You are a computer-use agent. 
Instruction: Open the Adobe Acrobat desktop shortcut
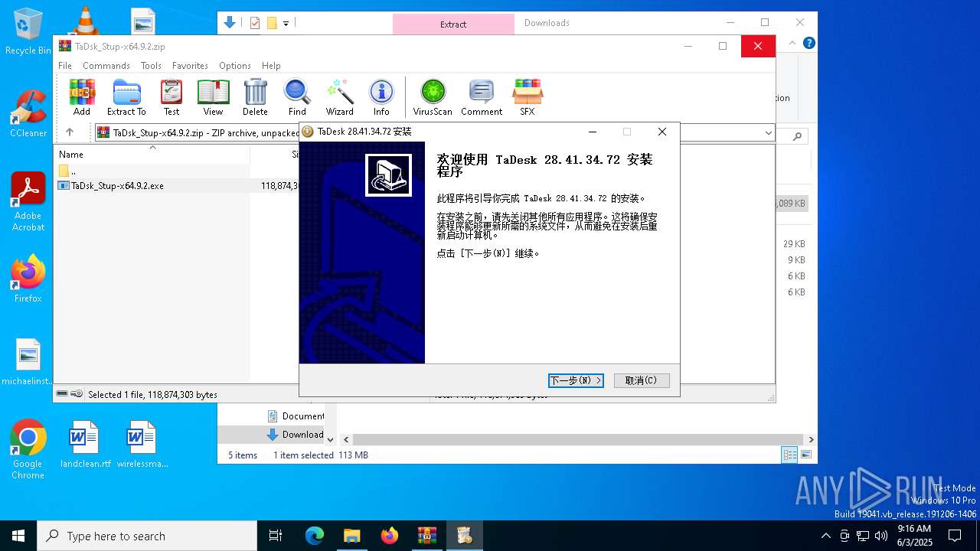pos(28,201)
